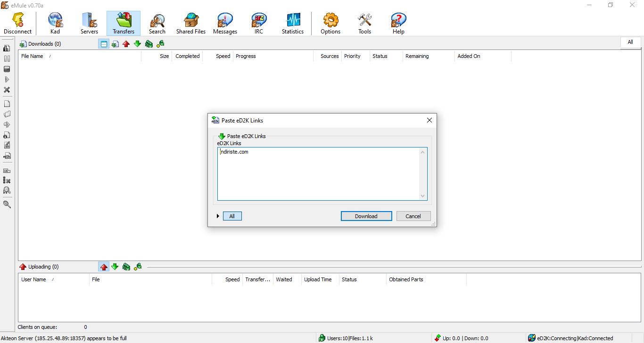Open the Messages page

[x=225, y=24]
